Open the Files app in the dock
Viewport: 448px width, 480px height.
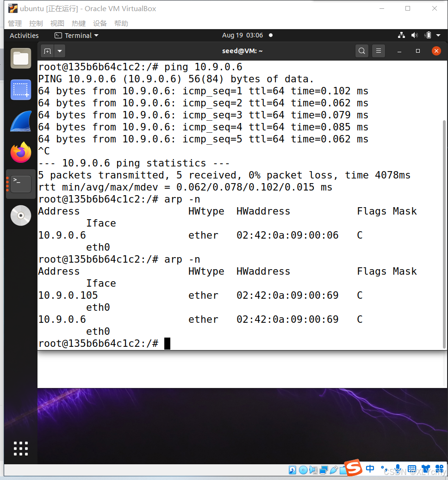(x=21, y=58)
